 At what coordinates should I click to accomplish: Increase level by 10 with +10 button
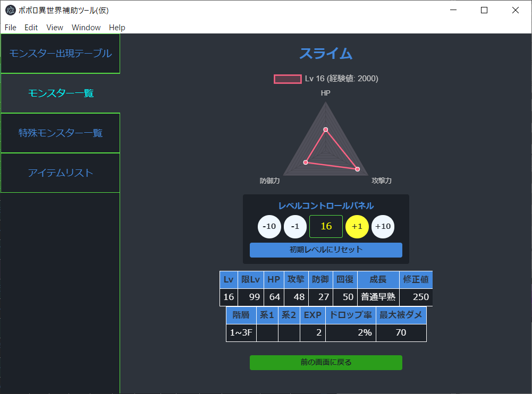tap(383, 227)
